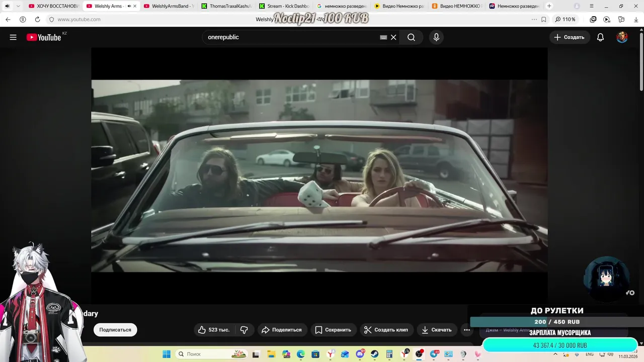This screenshot has height=362, width=644.
Task: Open Microsoft Store from taskbar
Action: [315, 354]
